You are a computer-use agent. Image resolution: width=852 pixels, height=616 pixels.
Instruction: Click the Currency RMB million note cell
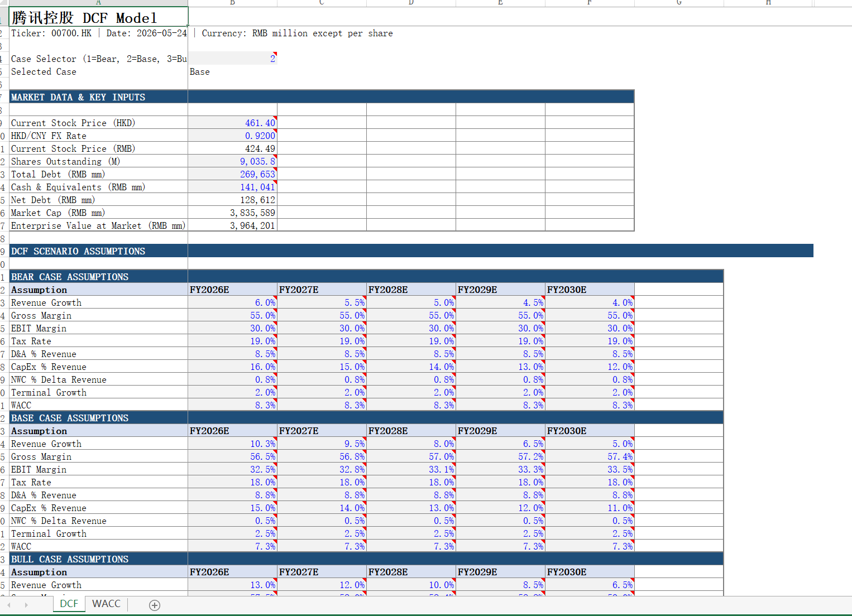(297, 33)
